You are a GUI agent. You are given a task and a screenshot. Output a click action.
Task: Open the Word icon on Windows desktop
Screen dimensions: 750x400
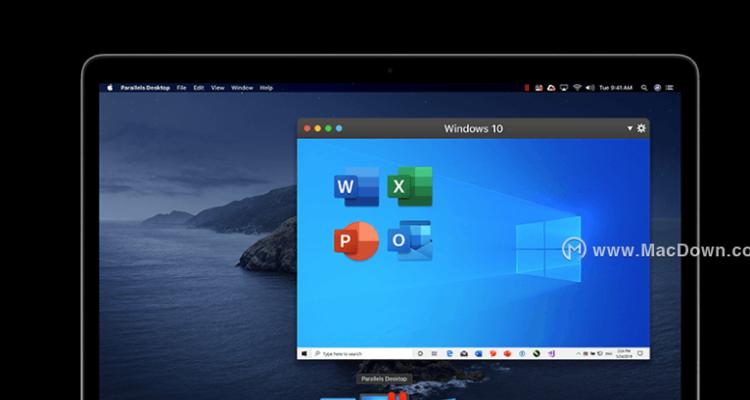pos(356,187)
